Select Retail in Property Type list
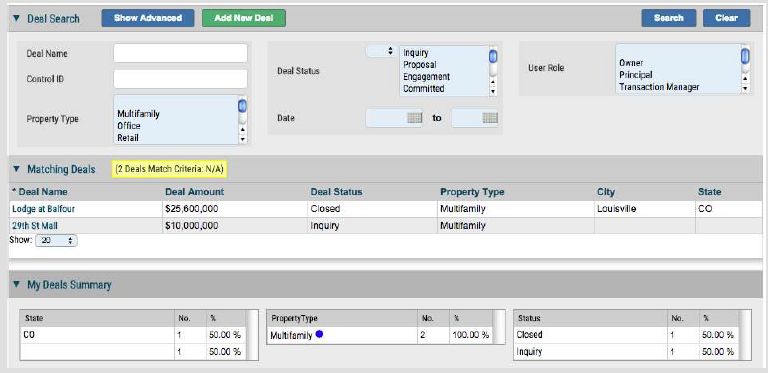The height and width of the screenshot is (373, 768). [x=128, y=138]
